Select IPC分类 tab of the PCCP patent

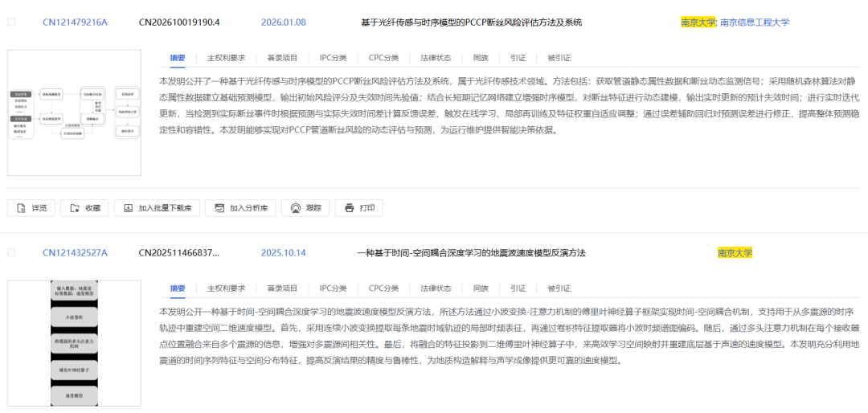tap(334, 58)
